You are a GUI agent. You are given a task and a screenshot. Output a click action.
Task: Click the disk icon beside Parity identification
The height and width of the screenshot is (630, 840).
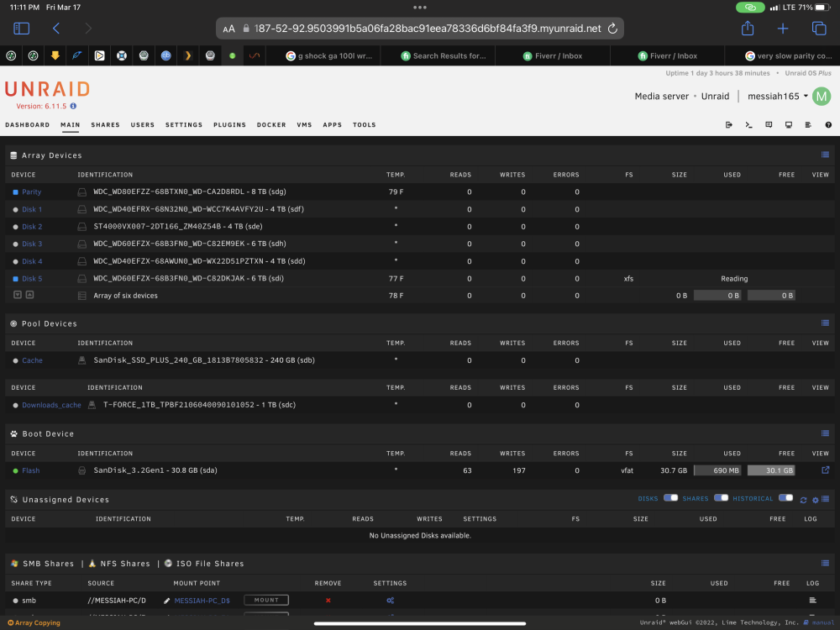pyautogui.click(x=82, y=192)
